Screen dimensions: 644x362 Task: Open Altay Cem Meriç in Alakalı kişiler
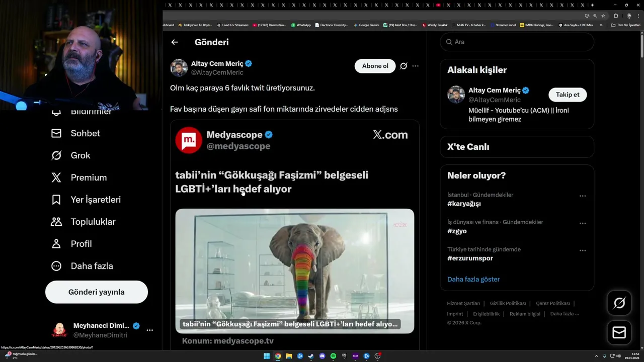click(x=495, y=90)
